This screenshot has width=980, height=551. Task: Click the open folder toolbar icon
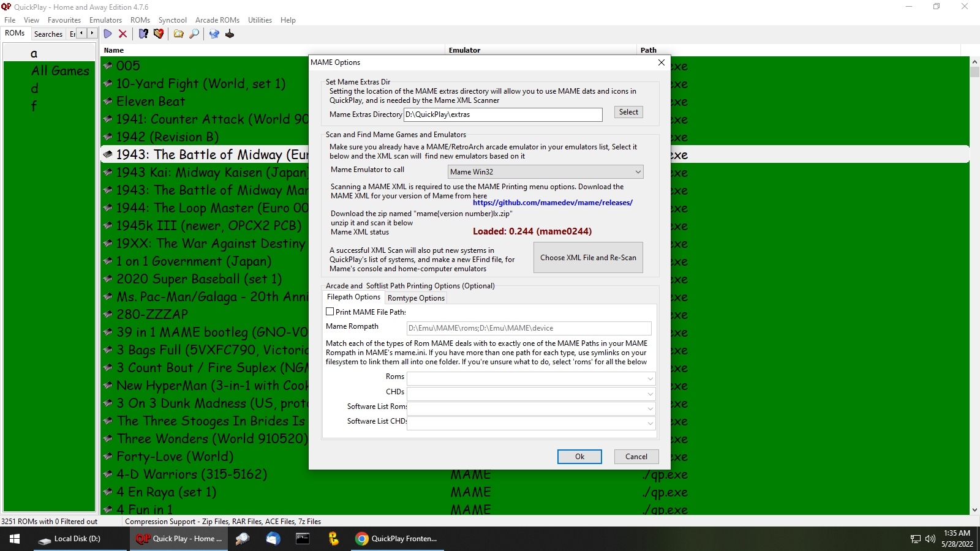coord(179,34)
